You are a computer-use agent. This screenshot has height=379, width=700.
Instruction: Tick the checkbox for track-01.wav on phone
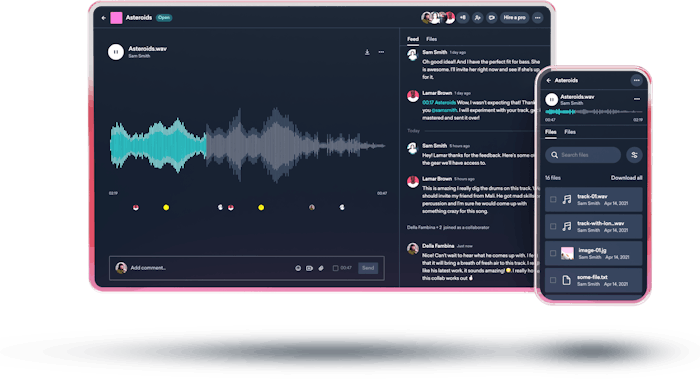tap(553, 200)
